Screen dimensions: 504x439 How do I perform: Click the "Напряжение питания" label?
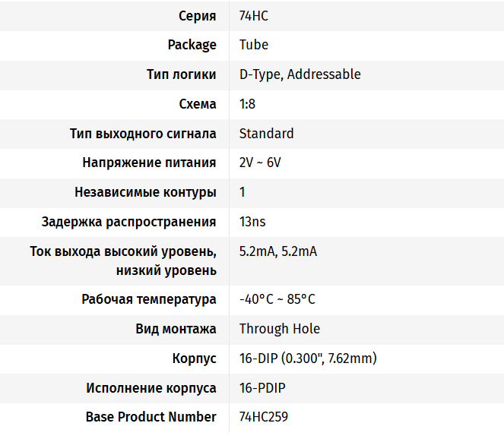(149, 163)
